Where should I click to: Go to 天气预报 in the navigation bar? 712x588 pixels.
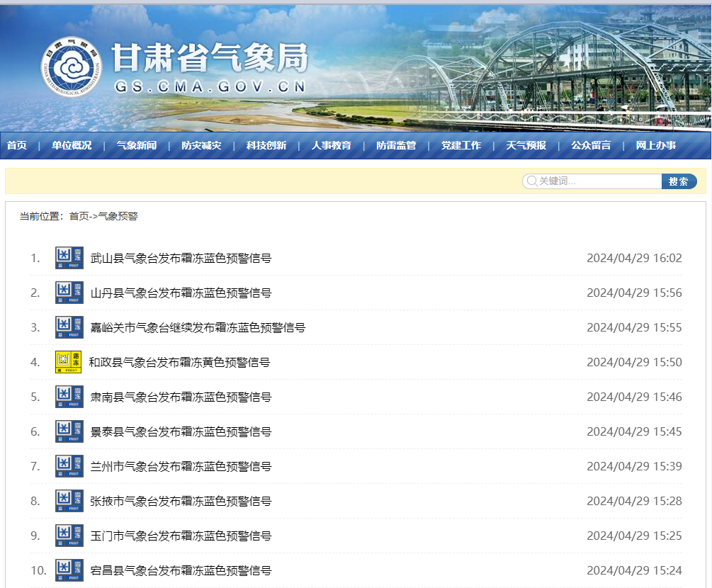tap(526, 145)
